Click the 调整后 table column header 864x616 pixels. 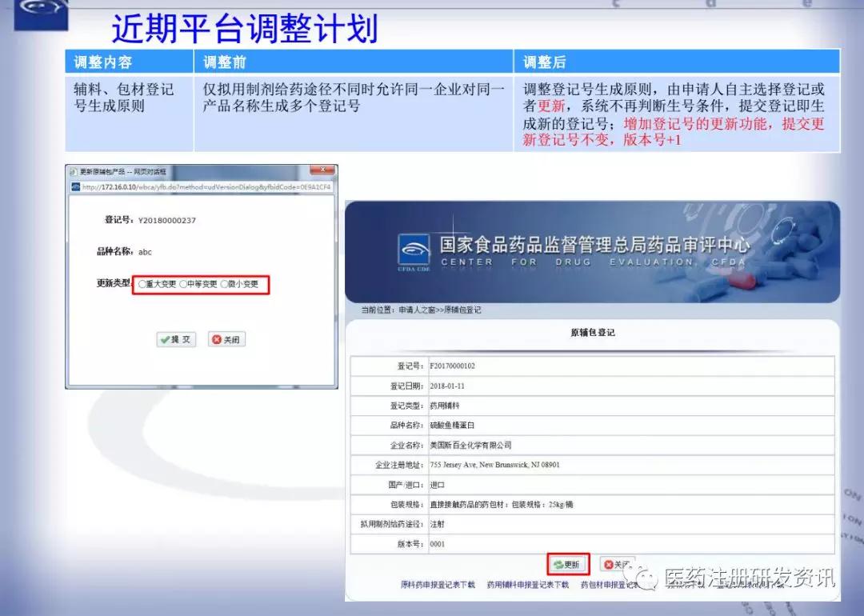click(545, 62)
